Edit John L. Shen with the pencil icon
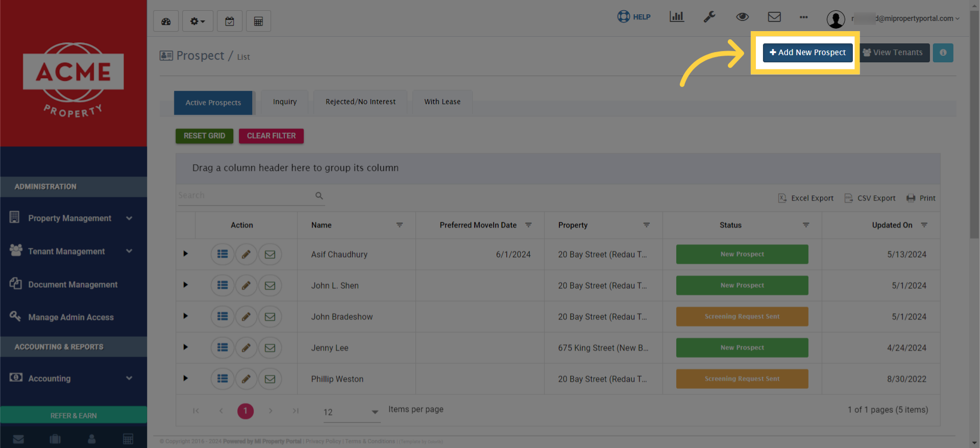Viewport: 980px width, 448px height. point(246,285)
